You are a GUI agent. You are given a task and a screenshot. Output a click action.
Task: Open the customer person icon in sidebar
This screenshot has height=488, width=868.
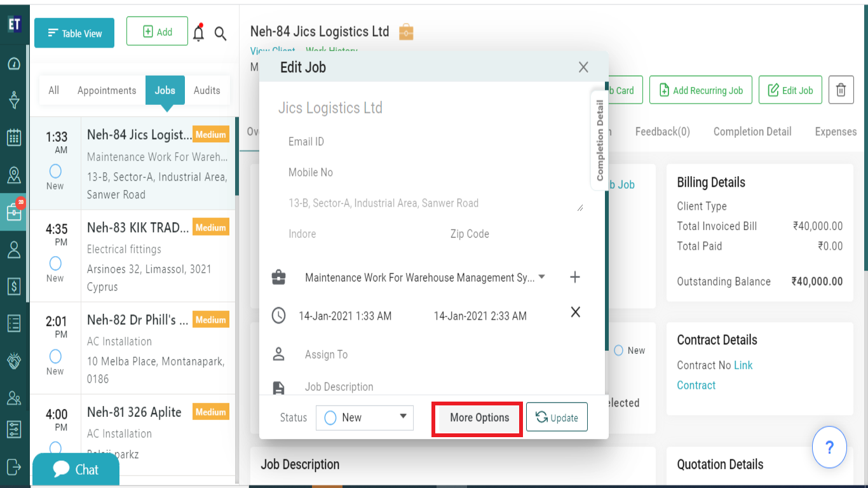(14, 249)
